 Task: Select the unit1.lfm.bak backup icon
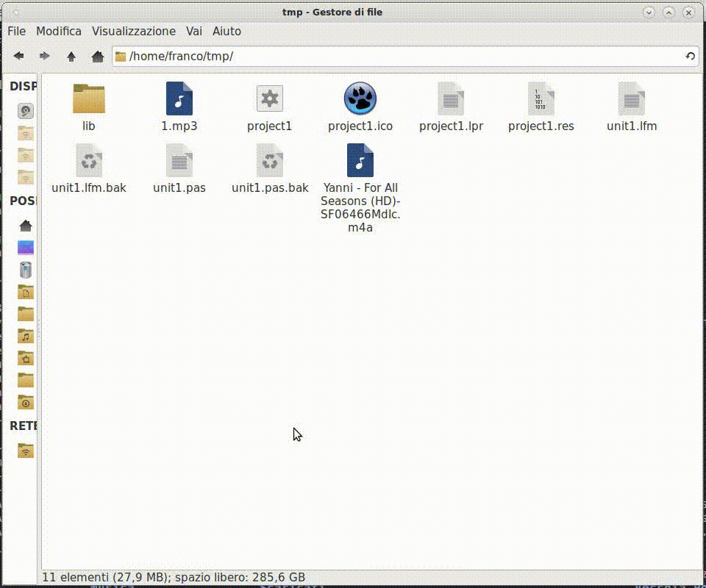pyautogui.click(x=89, y=160)
